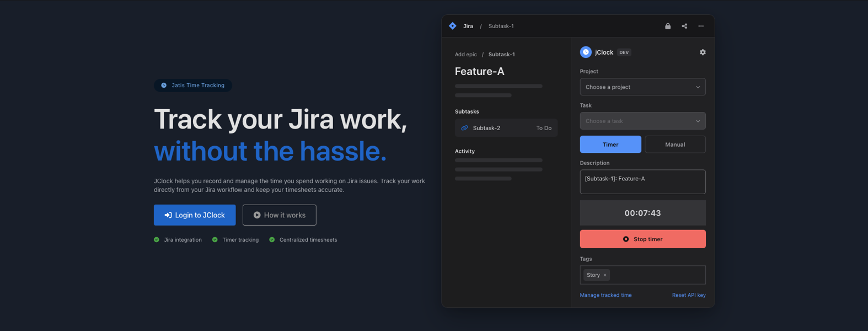Open Manage tracked time link
This screenshot has height=331, width=868.
[606, 295]
